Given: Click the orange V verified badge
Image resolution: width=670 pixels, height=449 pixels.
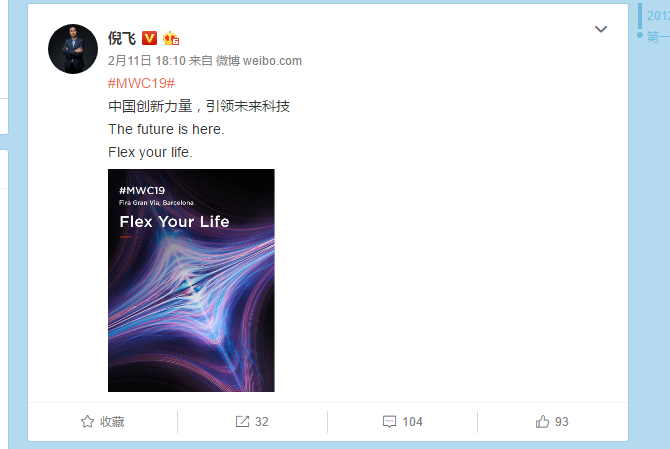Looking at the screenshot, I should coord(149,38).
